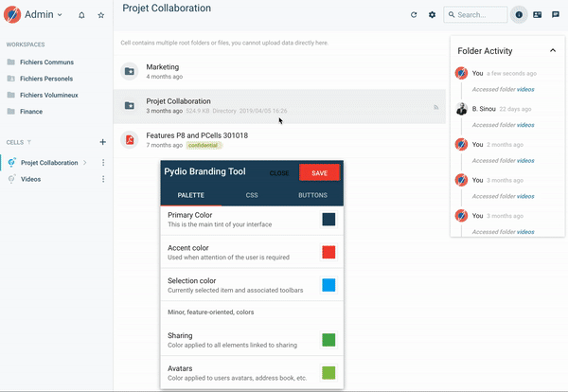Open the Marketing folder row
Viewport: 568px width, 392px height.
coord(279,72)
